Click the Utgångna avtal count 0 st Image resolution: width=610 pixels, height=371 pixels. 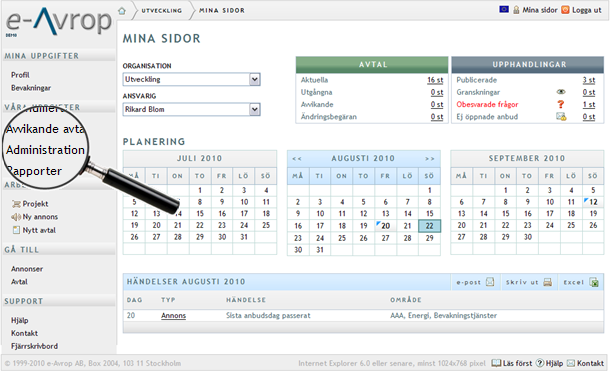tap(437, 92)
